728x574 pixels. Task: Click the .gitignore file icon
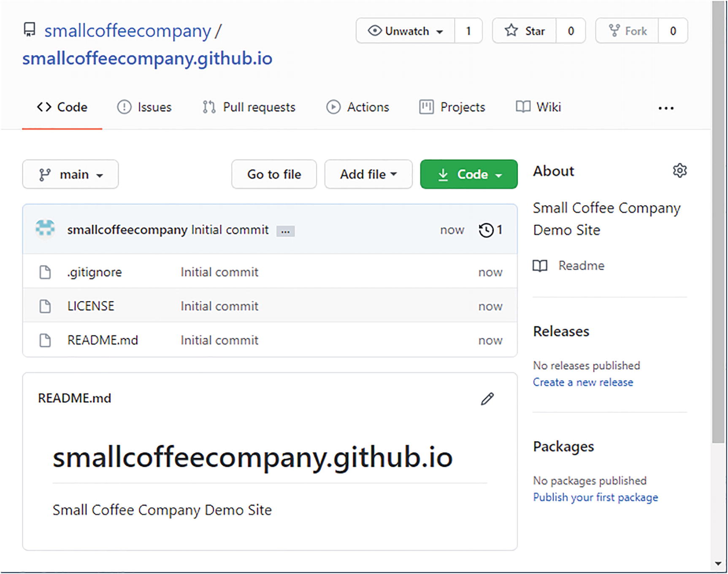pos(45,272)
